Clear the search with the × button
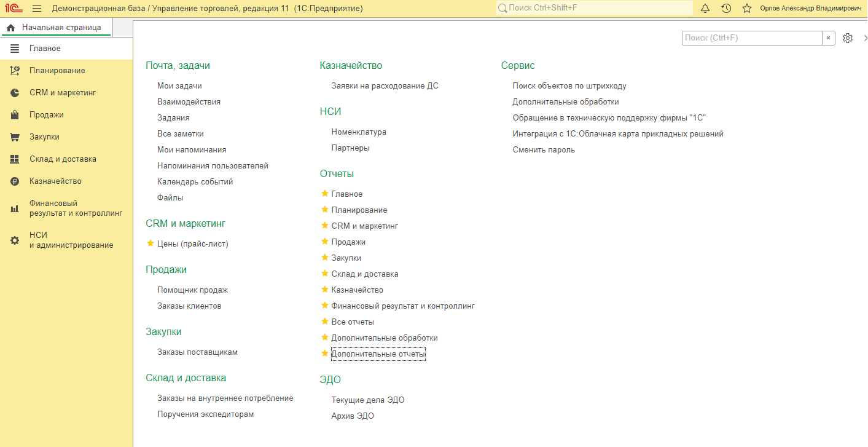868x447 pixels. click(x=828, y=38)
